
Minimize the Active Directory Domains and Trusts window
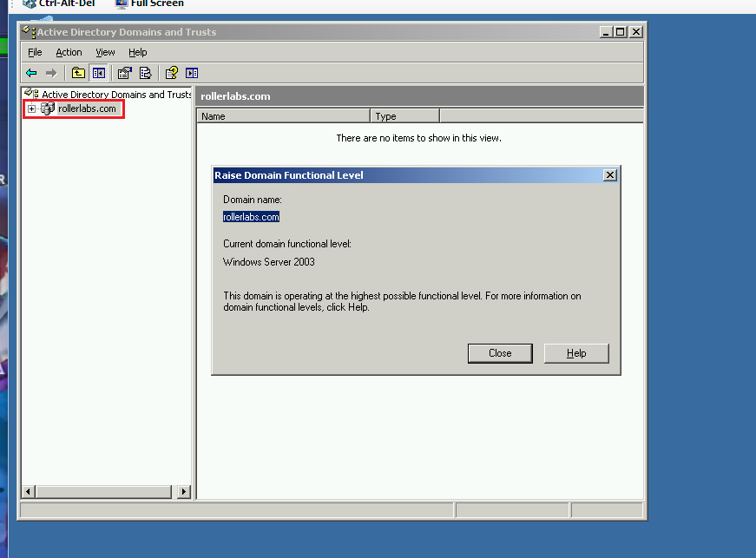(x=606, y=32)
